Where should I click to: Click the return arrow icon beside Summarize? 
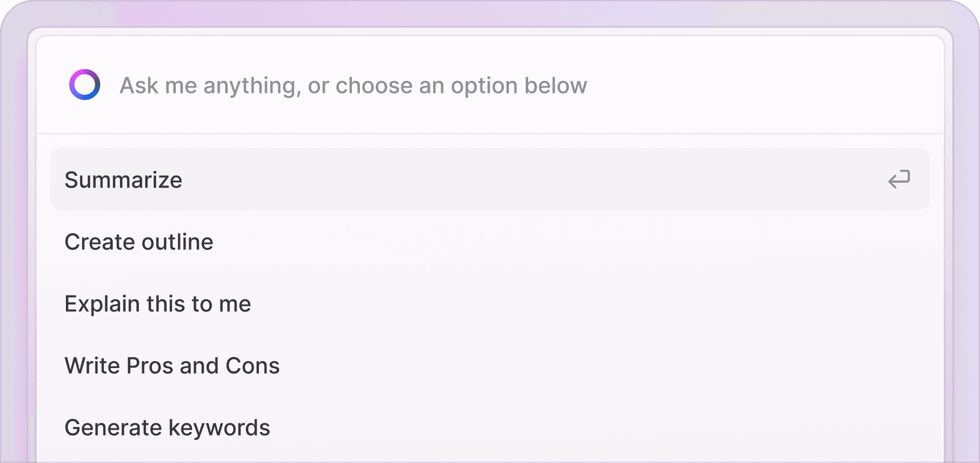point(899,179)
